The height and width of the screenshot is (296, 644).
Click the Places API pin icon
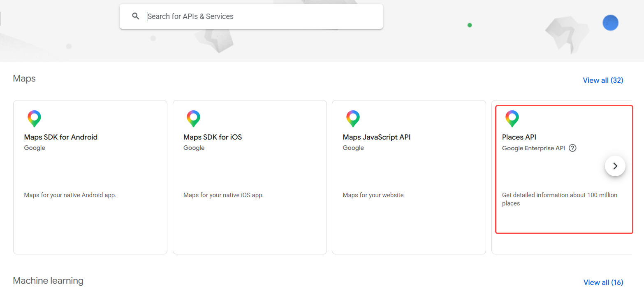pyautogui.click(x=512, y=119)
